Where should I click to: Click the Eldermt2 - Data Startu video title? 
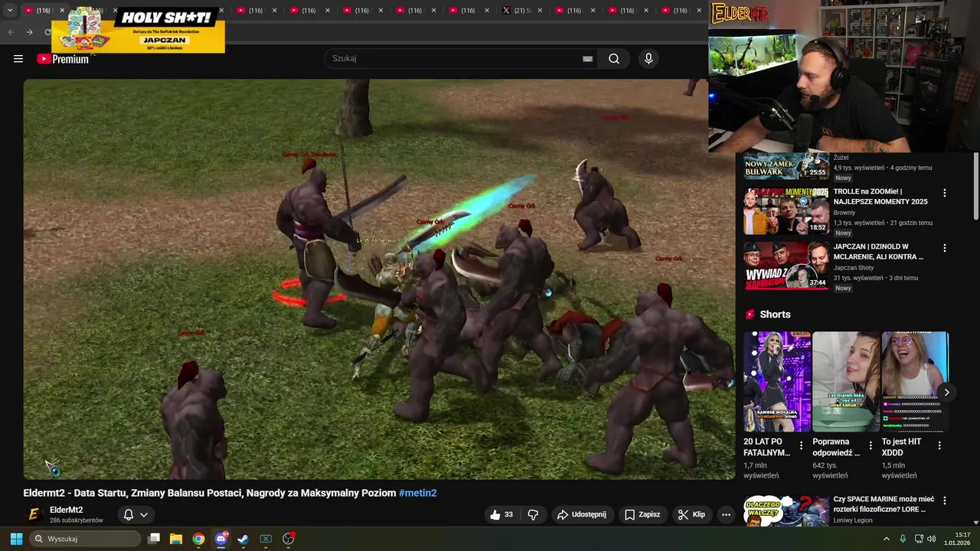(x=210, y=493)
